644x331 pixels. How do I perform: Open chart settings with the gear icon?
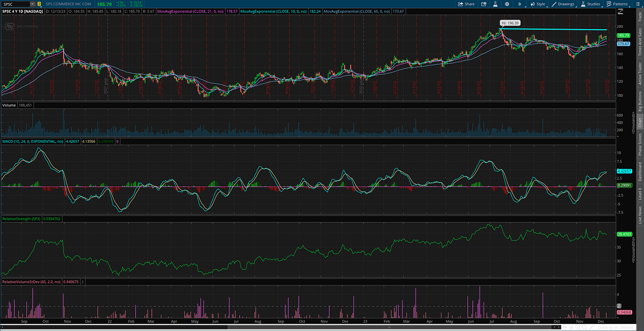click(x=507, y=4)
